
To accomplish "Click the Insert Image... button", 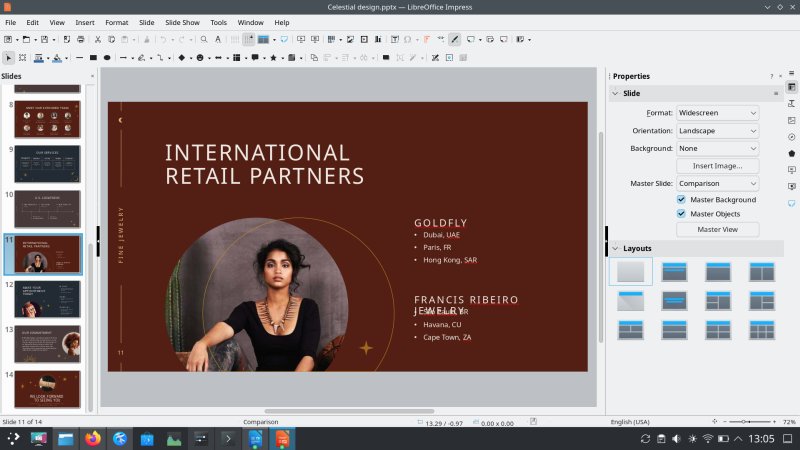I will click(717, 166).
